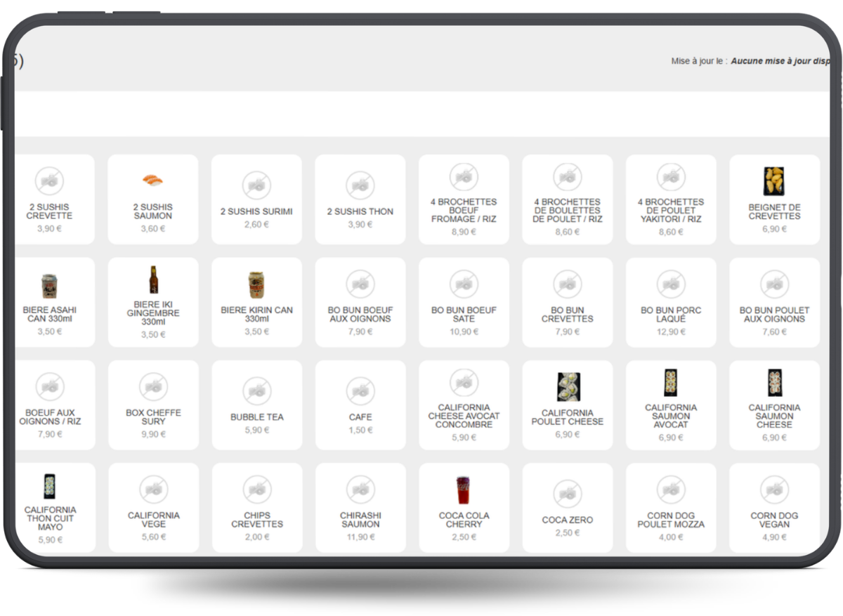
Task: Click the 2 Sushis Saumon product image
Action: click(x=152, y=181)
